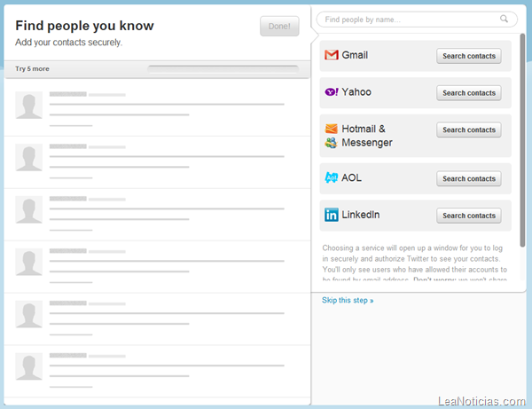The height and width of the screenshot is (409, 532).
Task: Select the AOL label text
Action: tap(351, 177)
